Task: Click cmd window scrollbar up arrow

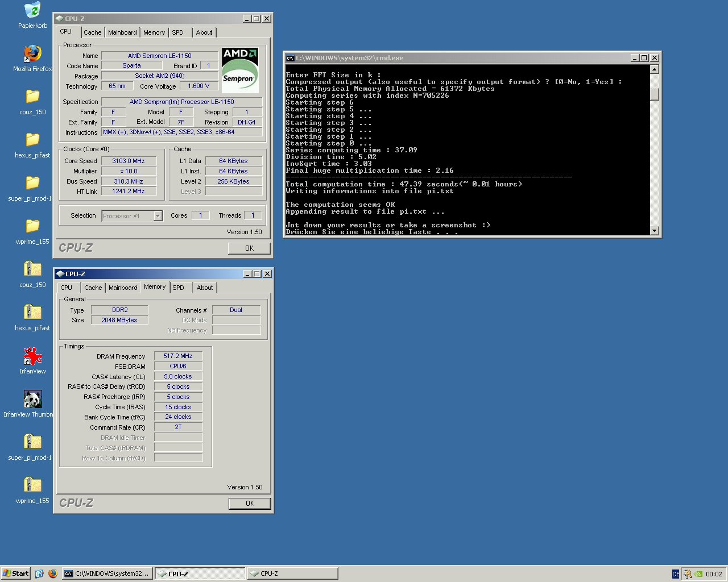Action: 655,69
